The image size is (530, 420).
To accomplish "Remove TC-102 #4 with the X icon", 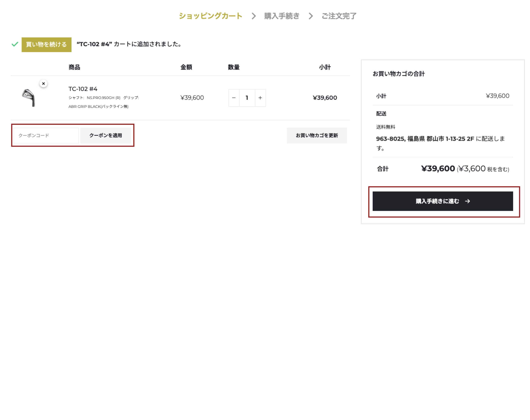I will [x=43, y=84].
